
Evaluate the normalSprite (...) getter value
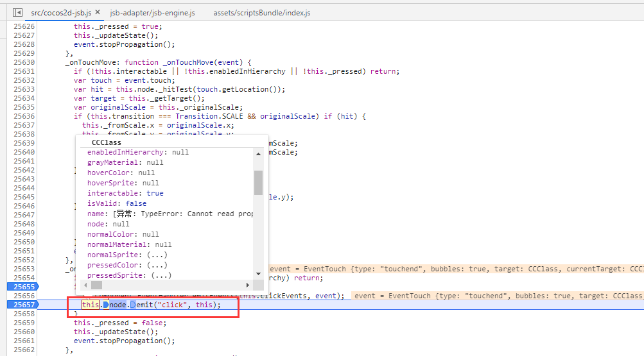click(x=157, y=255)
